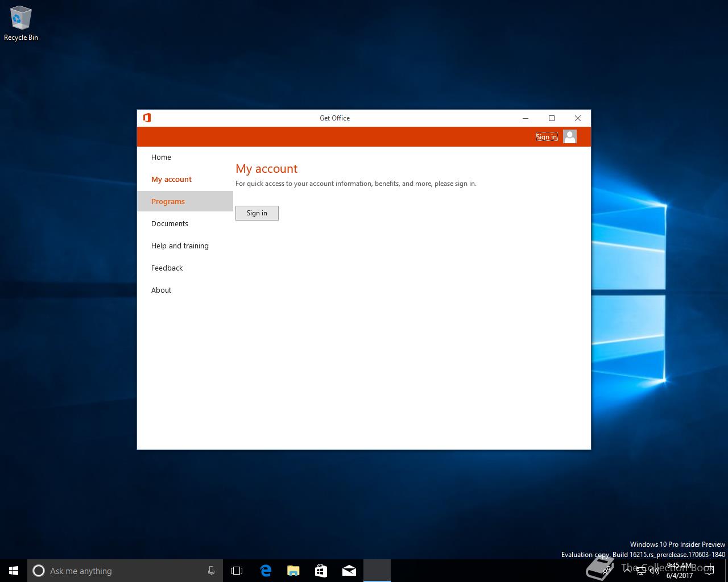Screen dimensions: 728x582
Task: Open Feedback section in sidebar
Action: click(185, 268)
